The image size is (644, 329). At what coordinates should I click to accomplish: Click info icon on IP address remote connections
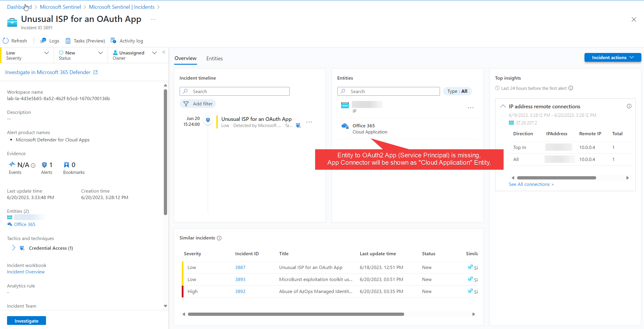629,106
